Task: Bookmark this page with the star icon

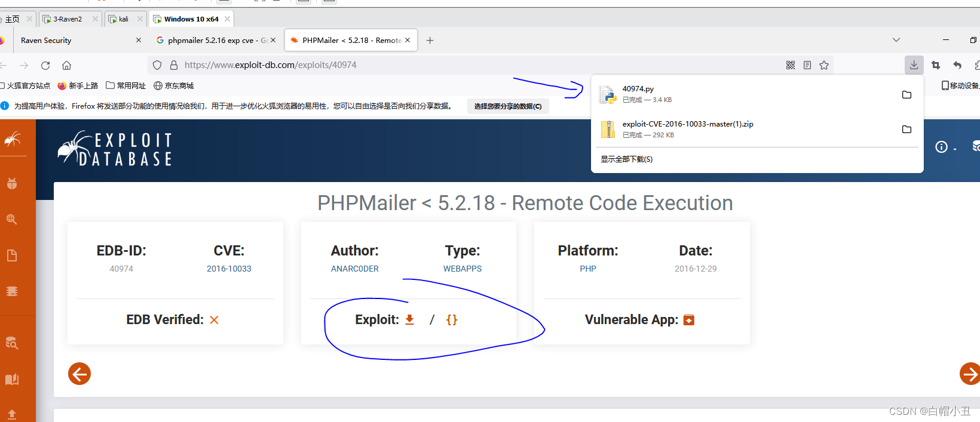Action: click(824, 65)
